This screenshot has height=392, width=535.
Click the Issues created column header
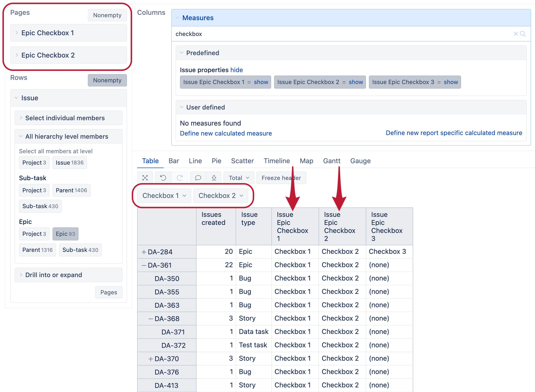216,226
